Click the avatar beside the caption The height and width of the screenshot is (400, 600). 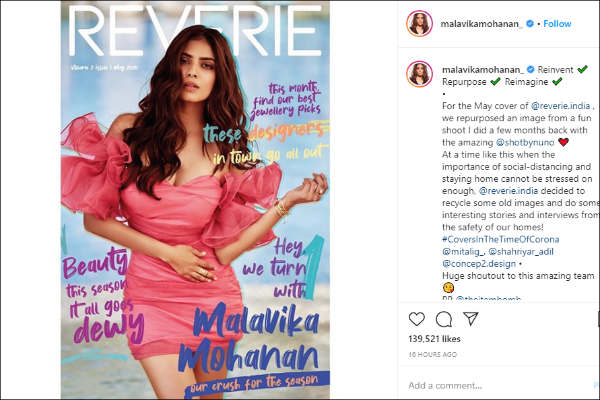click(419, 73)
